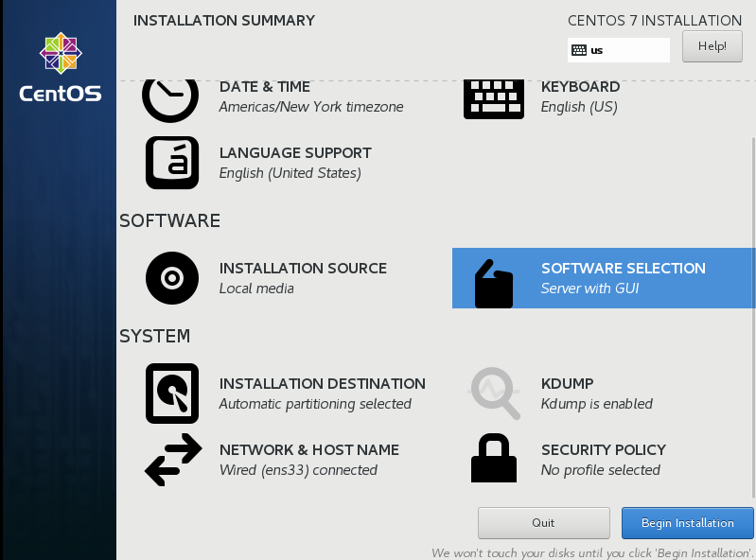Click the Quit button

click(x=543, y=523)
